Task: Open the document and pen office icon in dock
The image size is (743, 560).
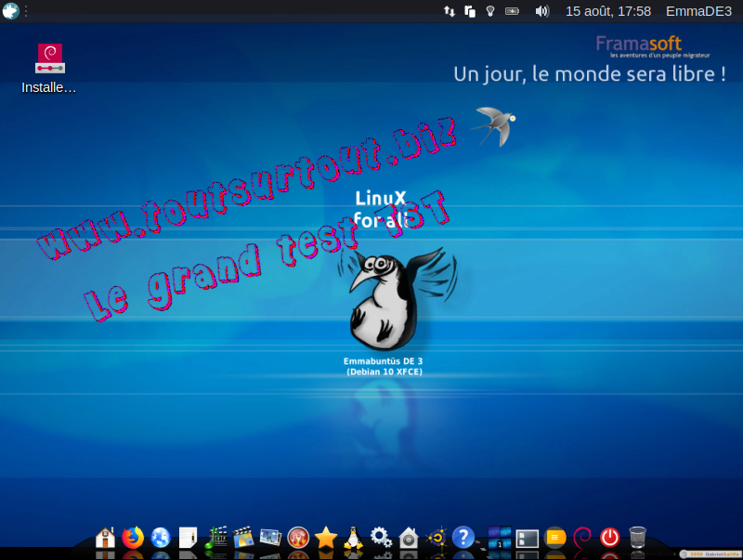Action: coord(189,538)
